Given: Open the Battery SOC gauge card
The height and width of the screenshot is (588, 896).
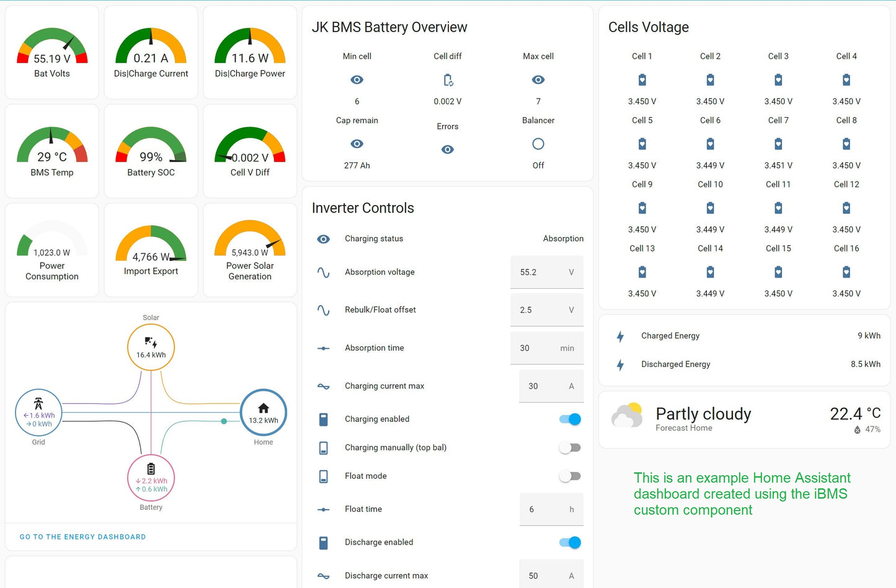Looking at the screenshot, I should 151,151.
